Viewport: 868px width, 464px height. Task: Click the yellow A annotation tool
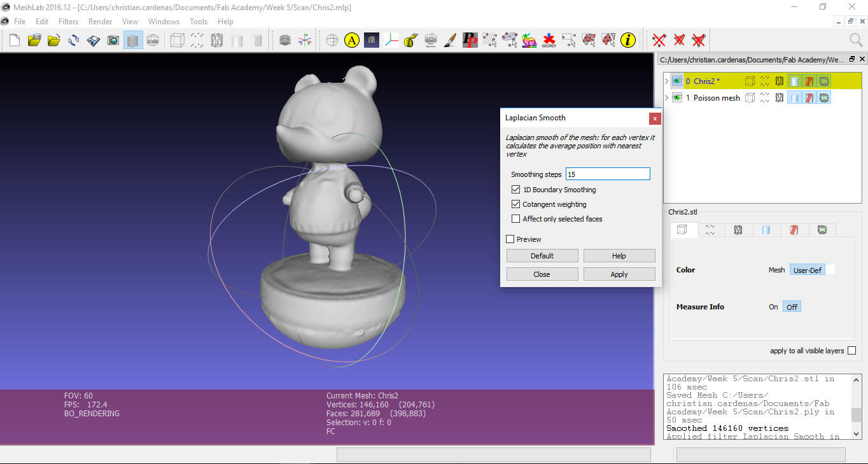[x=352, y=41]
